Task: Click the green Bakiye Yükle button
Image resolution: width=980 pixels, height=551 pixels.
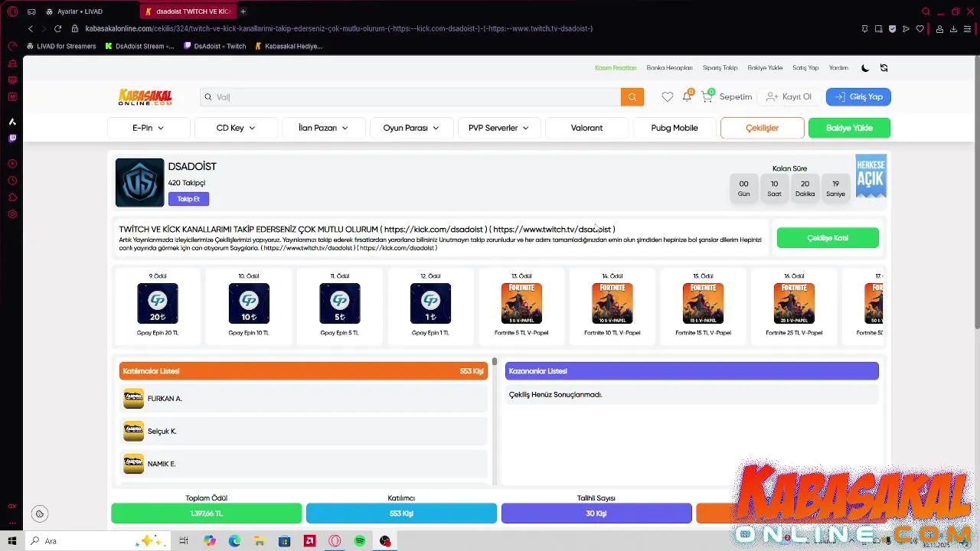Action: tap(849, 128)
